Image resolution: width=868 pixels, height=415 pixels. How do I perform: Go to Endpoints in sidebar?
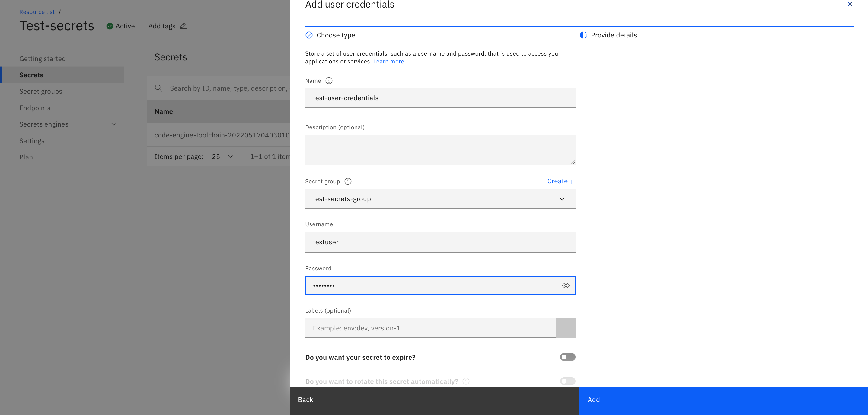[x=35, y=108]
